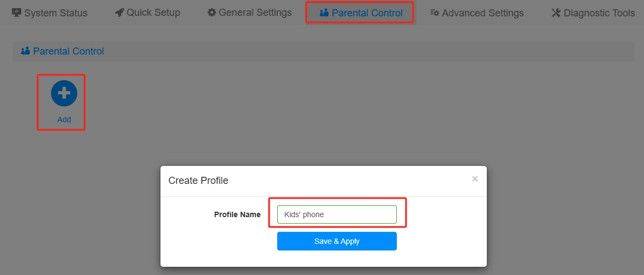
Task: Switch to the Quick Setup tab
Action: 153,13
